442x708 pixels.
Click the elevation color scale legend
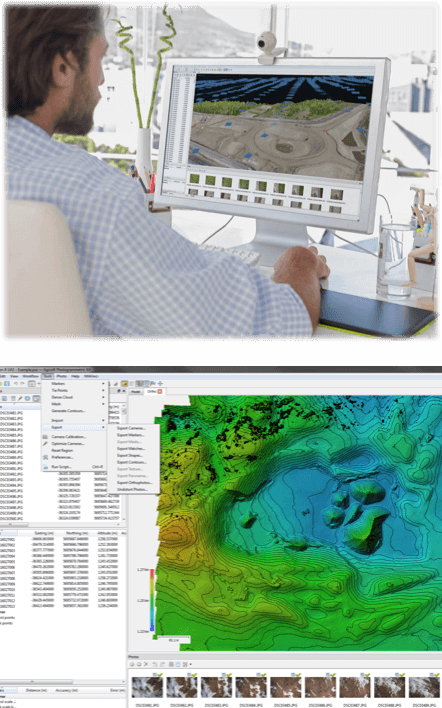[152, 600]
